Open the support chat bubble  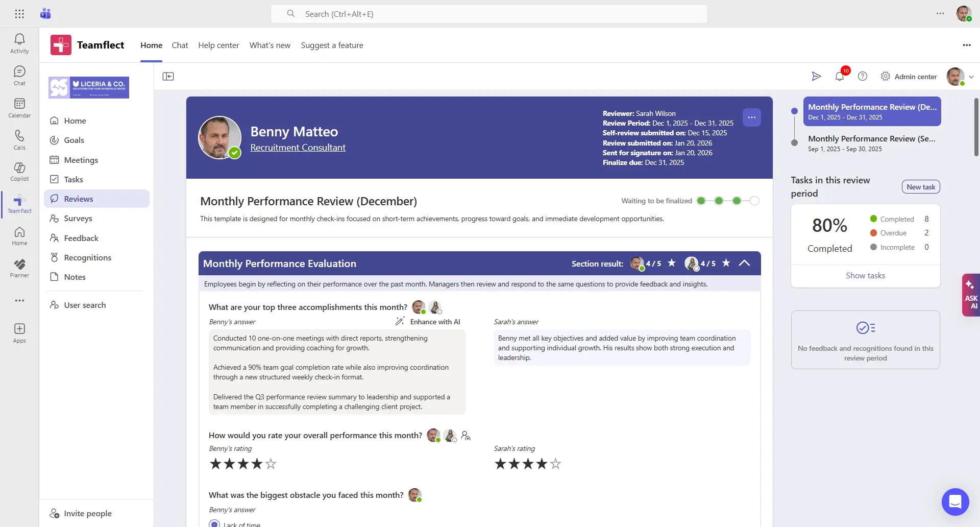coord(955,502)
